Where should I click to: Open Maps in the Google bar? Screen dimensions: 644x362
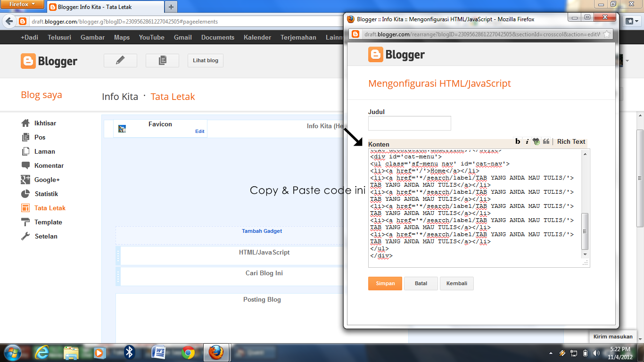click(x=122, y=37)
